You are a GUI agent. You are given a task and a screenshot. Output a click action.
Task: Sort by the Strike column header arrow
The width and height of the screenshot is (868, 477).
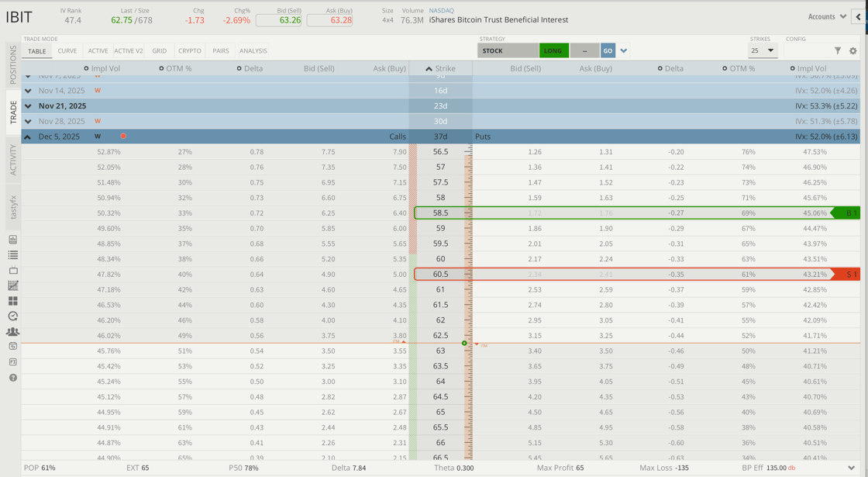pos(429,69)
